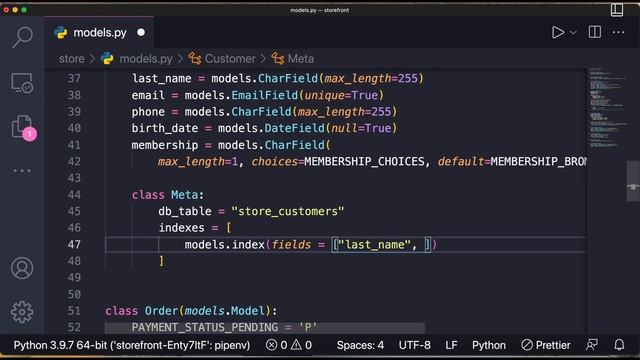Screen dimensions: 640x360
Task: Click PAYMENT_STATUS_PENDING on line 52
Action: pyautogui.click(x=205, y=327)
